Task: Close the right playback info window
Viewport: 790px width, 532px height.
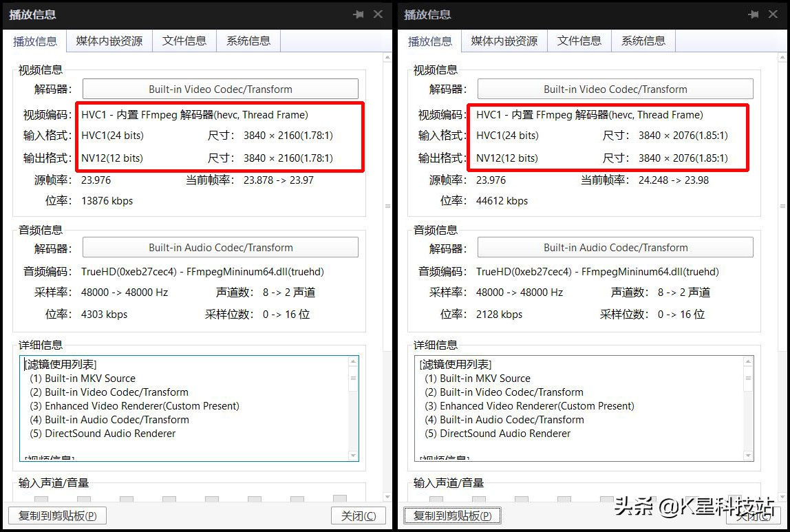Action: click(x=773, y=14)
